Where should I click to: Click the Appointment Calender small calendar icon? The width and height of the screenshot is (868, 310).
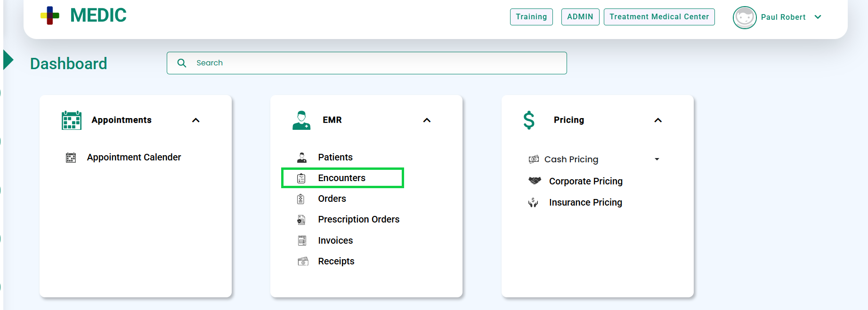pyautogui.click(x=71, y=158)
